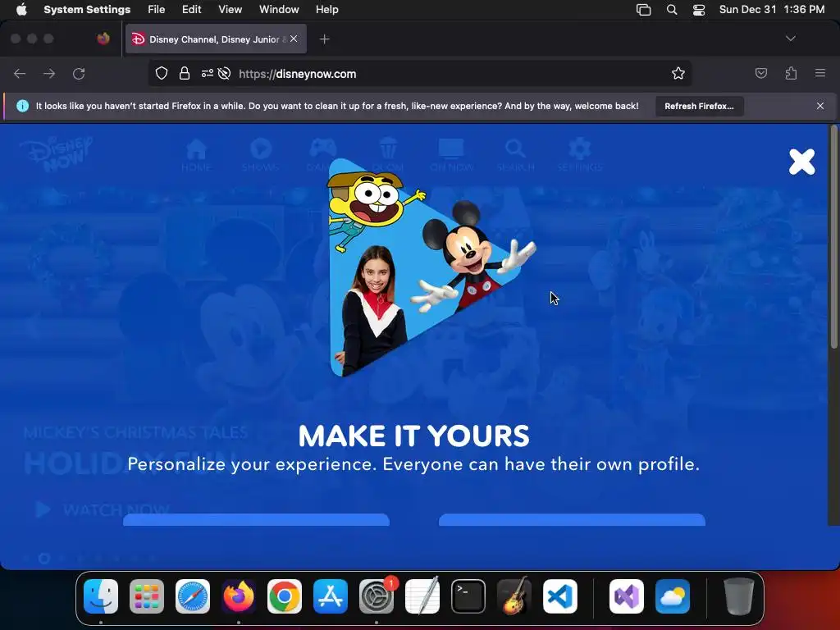Close the Disney Channel tab
Viewport: 840px width, 630px height.
294,39
